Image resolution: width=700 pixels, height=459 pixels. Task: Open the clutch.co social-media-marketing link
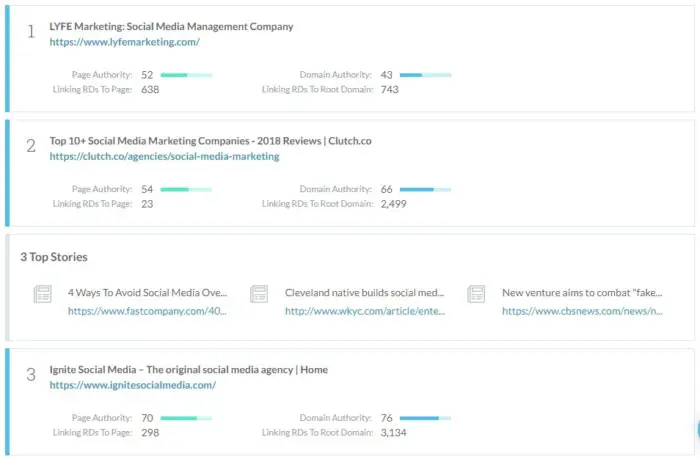(x=164, y=156)
